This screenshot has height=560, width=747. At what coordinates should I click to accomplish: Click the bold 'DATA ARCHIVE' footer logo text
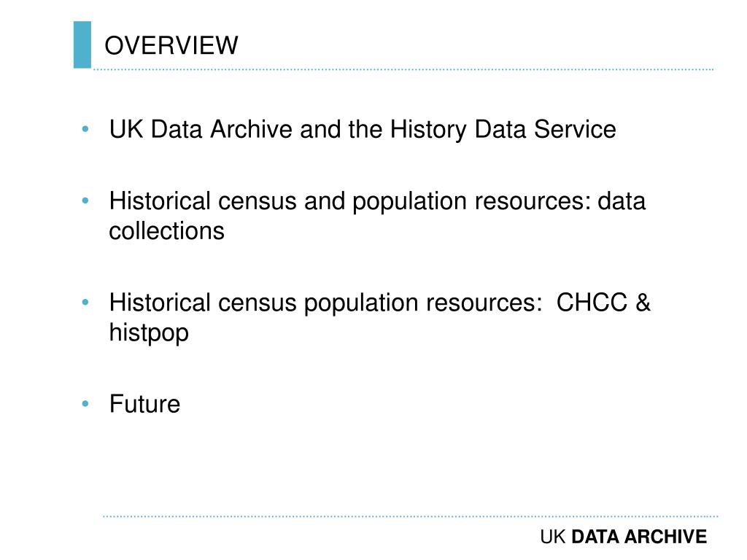pyautogui.click(x=639, y=537)
